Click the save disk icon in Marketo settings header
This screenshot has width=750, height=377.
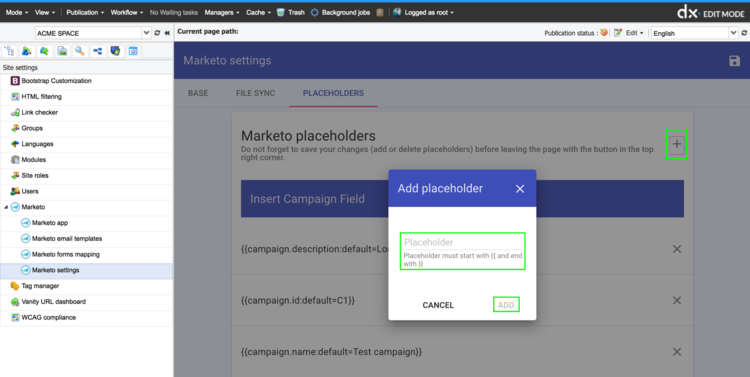734,61
